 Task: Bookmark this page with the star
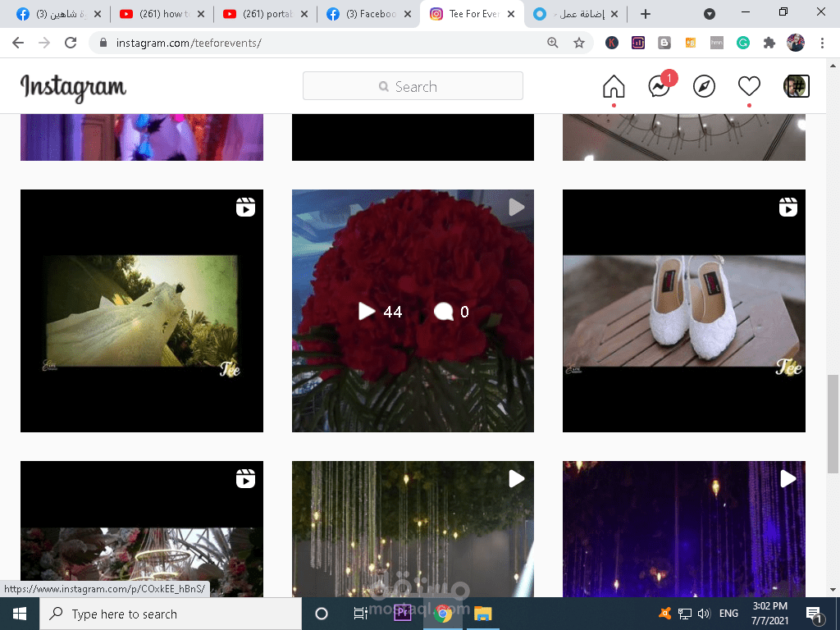[579, 43]
